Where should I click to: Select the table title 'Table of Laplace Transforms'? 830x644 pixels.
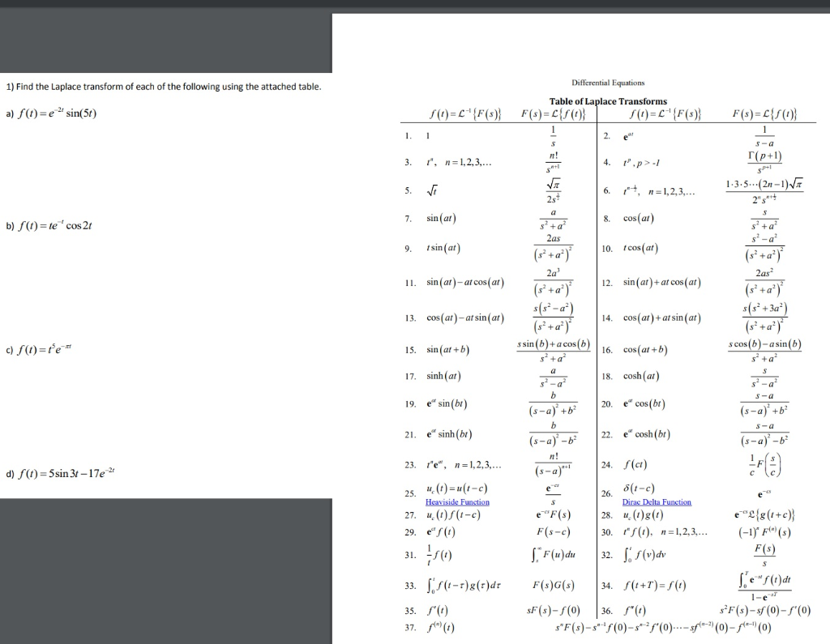tap(608, 100)
